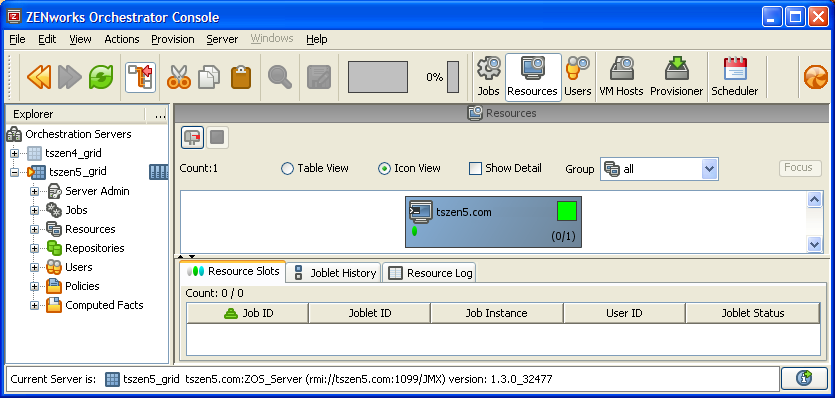Expand the Server Admin node
Viewport: 835px width, 398px height.
point(35,191)
